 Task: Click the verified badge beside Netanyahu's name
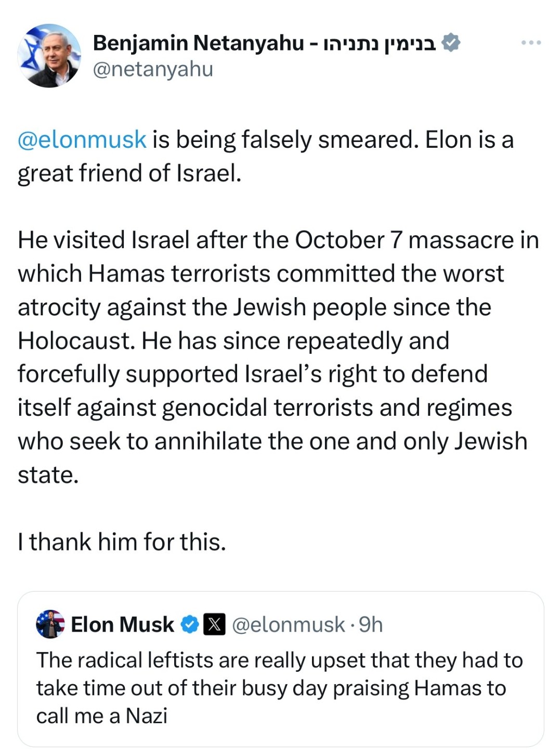pyautogui.click(x=451, y=43)
